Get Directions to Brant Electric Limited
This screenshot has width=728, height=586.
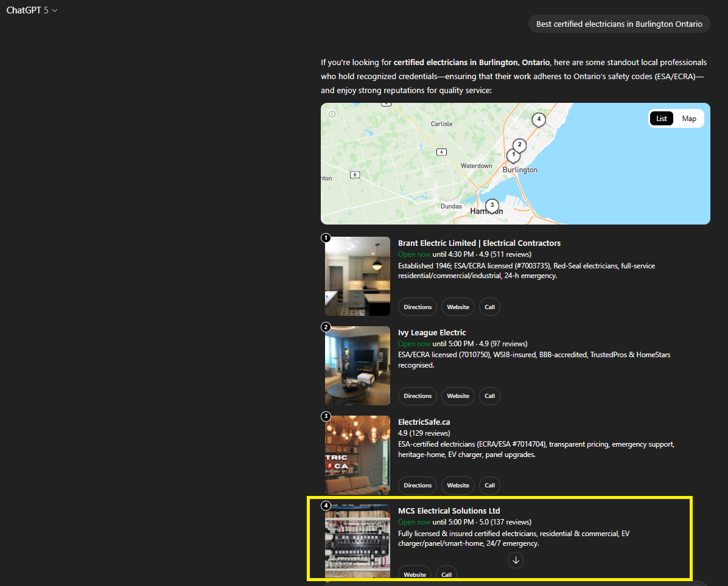[x=418, y=307]
